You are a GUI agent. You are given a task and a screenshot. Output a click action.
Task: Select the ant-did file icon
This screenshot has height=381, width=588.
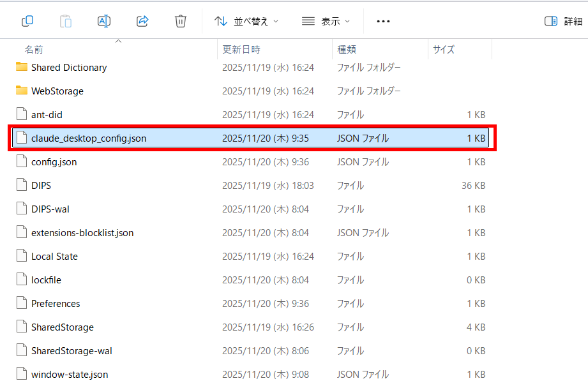[x=22, y=114]
